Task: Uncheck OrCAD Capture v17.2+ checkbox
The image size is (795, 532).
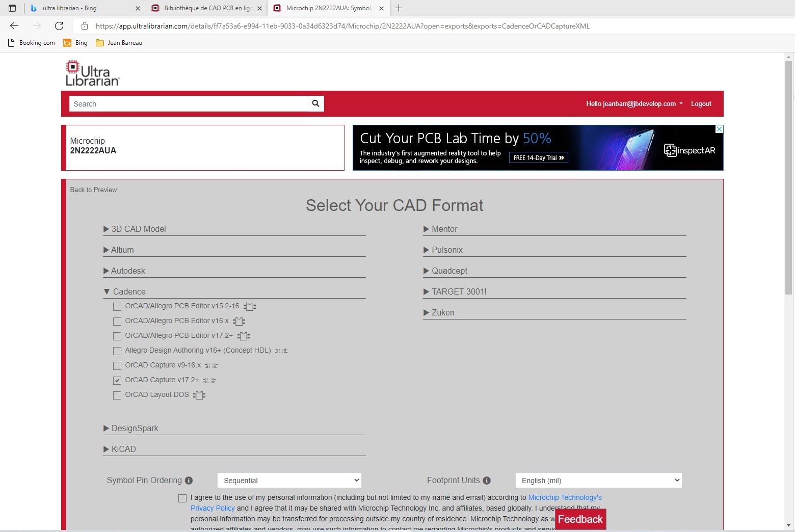Action: click(117, 381)
